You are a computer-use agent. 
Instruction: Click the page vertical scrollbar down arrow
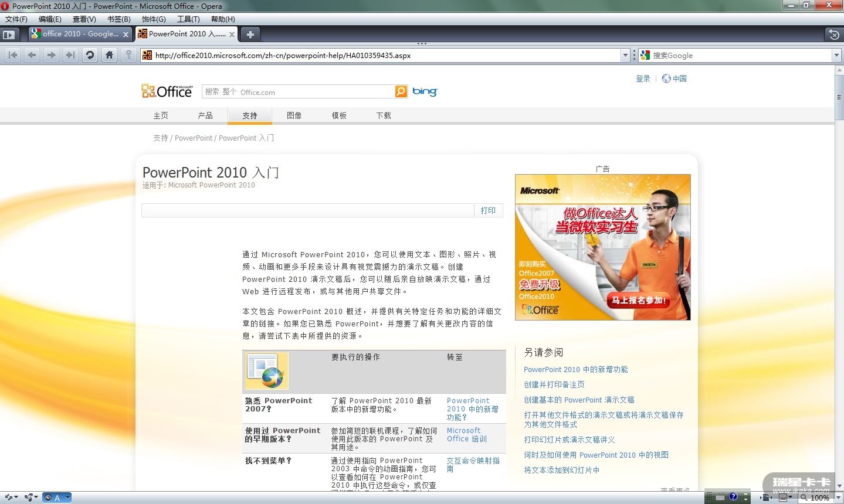(x=839, y=486)
